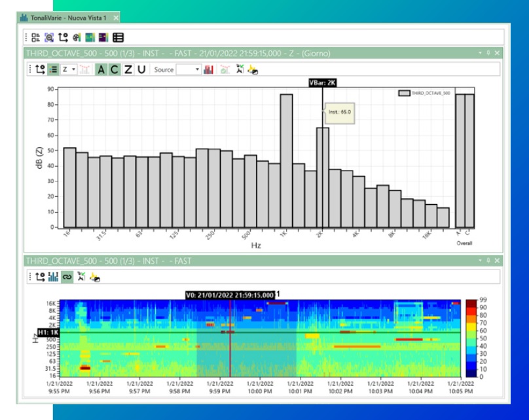Click the yellow export icon in spectrum toolbar
The image size is (529, 420).
click(x=253, y=69)
